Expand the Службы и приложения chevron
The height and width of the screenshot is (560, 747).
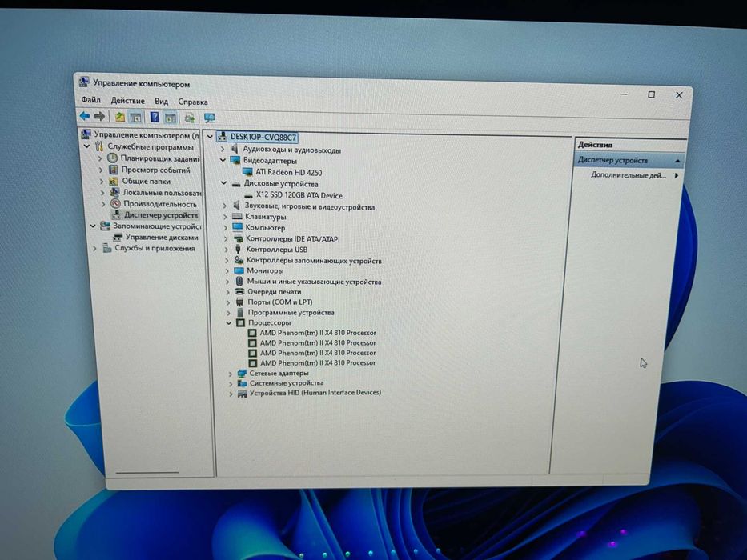(x=94, y=248)
